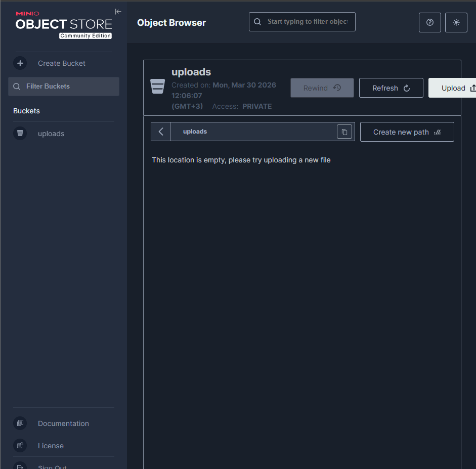Click the Community Edition badge

[x=85, y=35]
